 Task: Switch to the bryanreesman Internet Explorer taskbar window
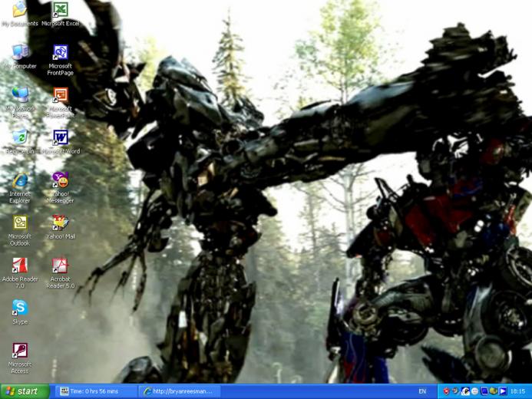click(x=179, y=391)
